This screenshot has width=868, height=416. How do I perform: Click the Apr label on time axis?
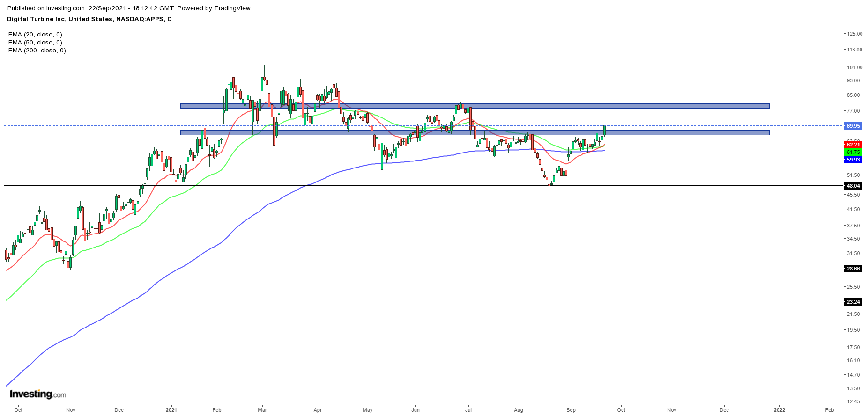[x=318, y=410]
